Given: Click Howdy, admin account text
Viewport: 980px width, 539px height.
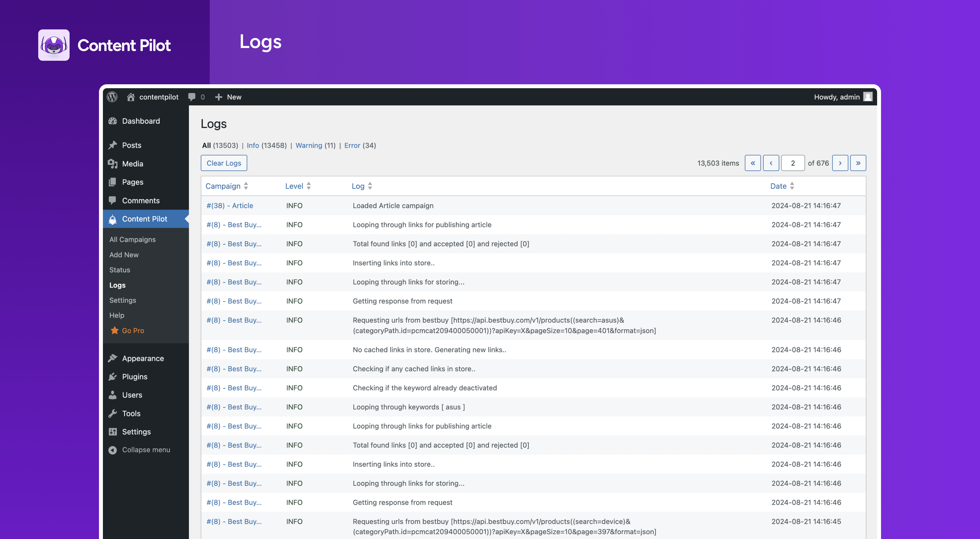Looking at the screenshot, I should 837,97.
